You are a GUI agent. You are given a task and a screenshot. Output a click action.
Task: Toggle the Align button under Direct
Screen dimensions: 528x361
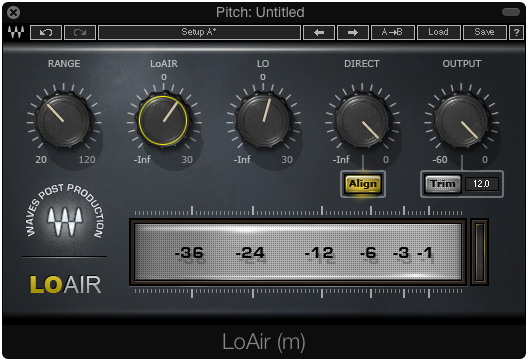[363, 184]
